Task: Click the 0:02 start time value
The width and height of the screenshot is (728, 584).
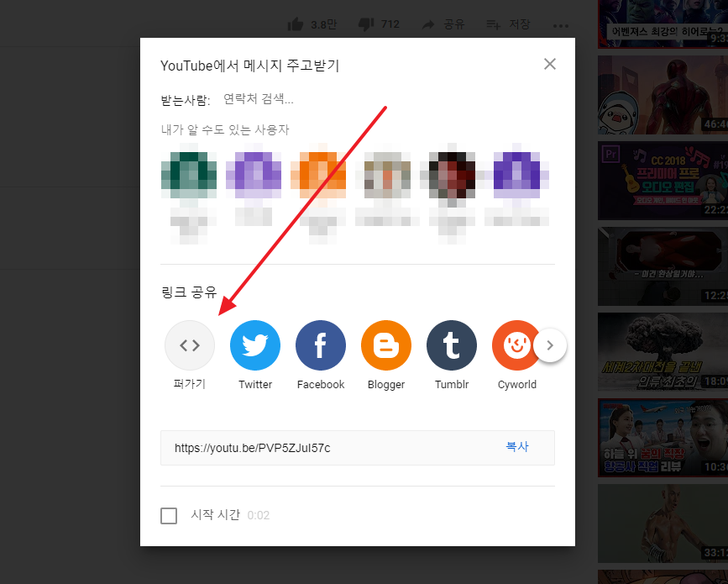Action: (258, 515)
